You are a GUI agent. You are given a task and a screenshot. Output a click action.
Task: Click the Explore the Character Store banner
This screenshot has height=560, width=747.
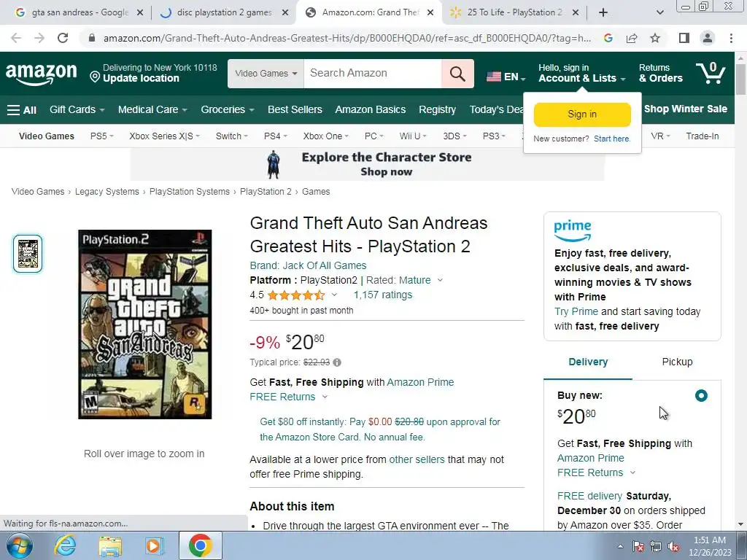click(x=368, y=164)
